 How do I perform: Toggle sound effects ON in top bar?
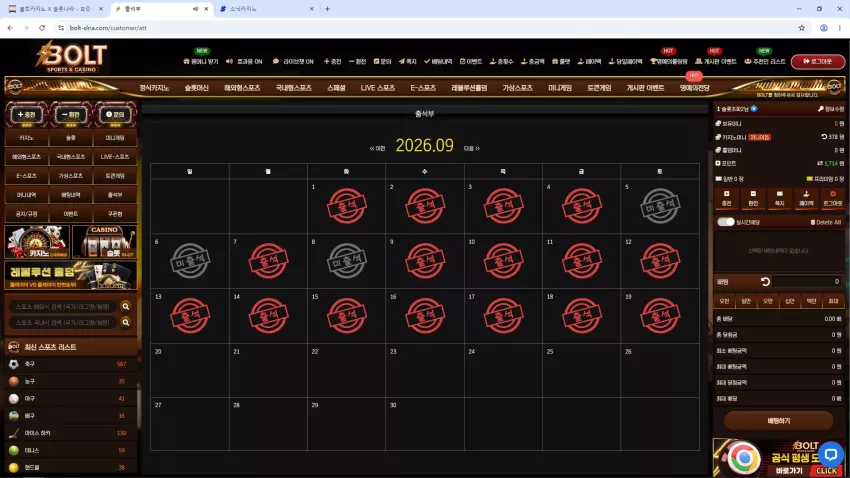tap(244, 62)
